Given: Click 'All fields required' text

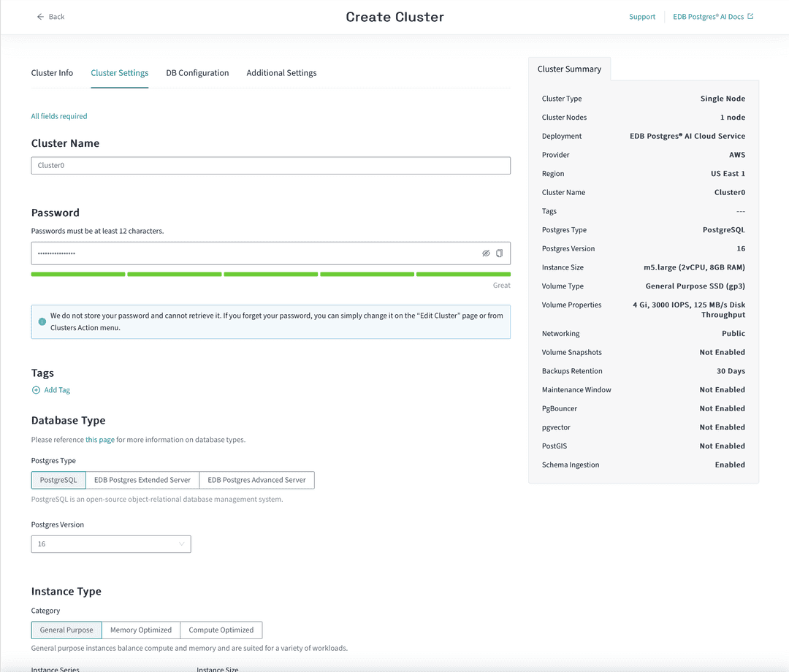Looking at the screenshot, I should click(x=59, y=116).
